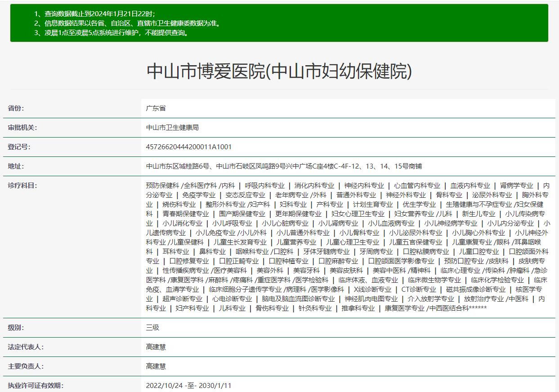Click 高建慧 in the 主要负责人 row
Image resolution: width=559 pixels, height=392 pixels.
[x=156, y=366]
